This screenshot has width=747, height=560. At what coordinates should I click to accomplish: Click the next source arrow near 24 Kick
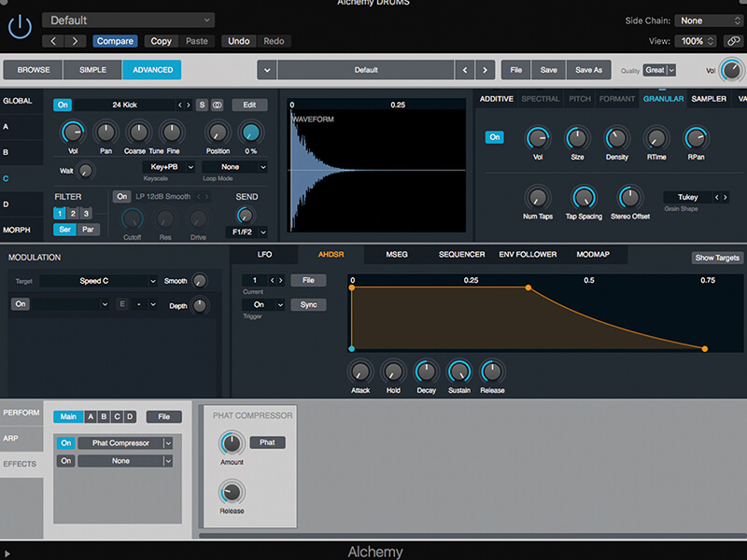pyautogui.click(x=189, y=105)
